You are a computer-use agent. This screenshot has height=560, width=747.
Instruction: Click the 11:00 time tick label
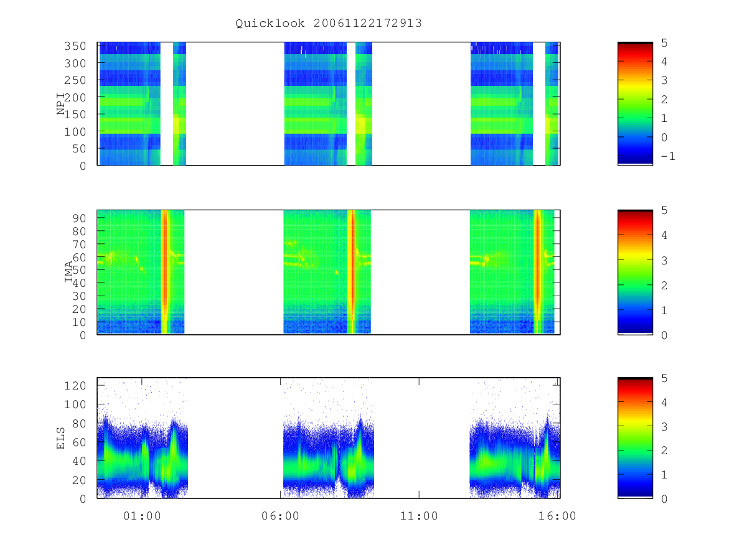[x=419, y=516]
